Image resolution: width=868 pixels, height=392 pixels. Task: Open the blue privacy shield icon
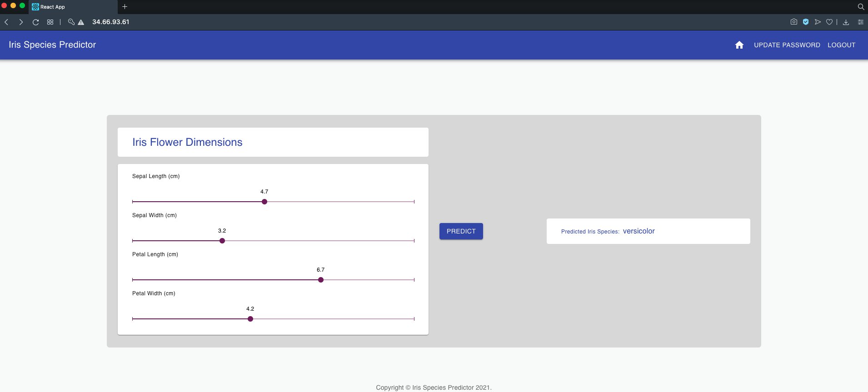806,22
